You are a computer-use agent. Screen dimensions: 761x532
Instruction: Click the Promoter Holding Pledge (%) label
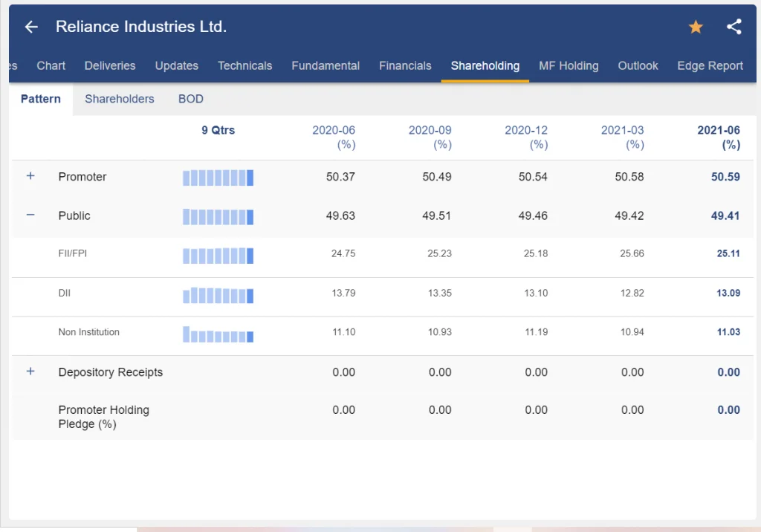click(x=104, y=417)
